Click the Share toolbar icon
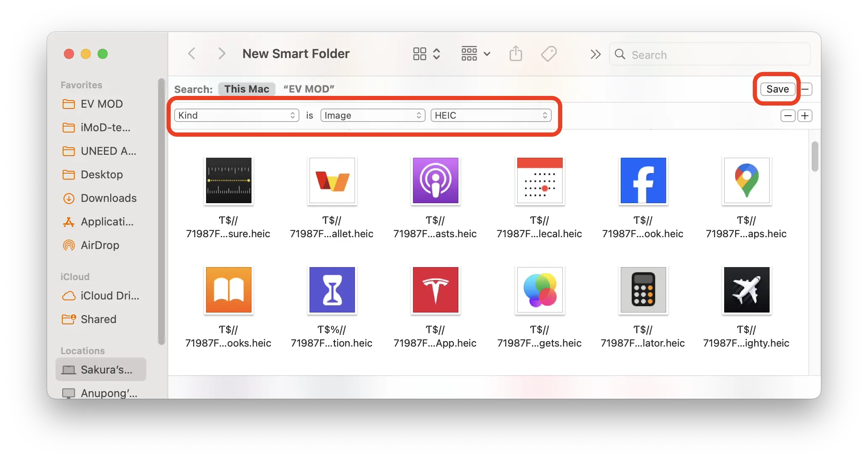This screenshot has height=461, width=868. [x=516, y=54]
